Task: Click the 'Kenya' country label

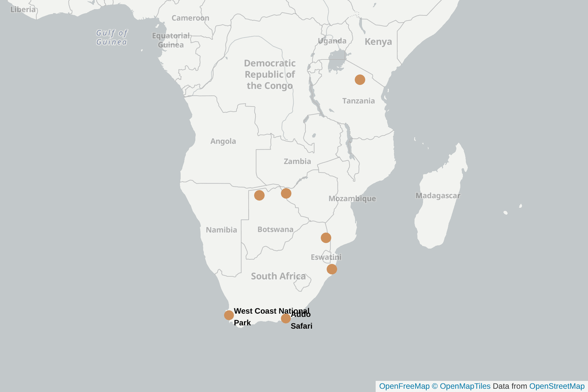Action: pos(378,42)
